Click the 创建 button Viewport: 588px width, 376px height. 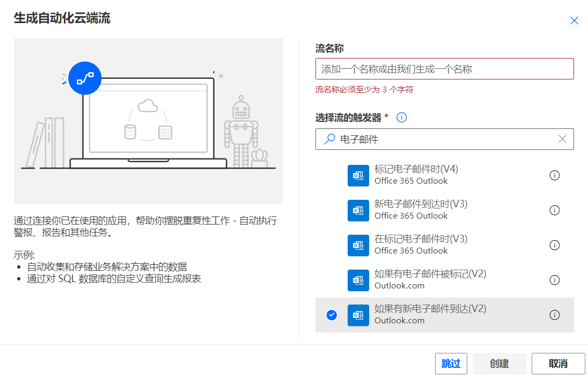point(499,364)
